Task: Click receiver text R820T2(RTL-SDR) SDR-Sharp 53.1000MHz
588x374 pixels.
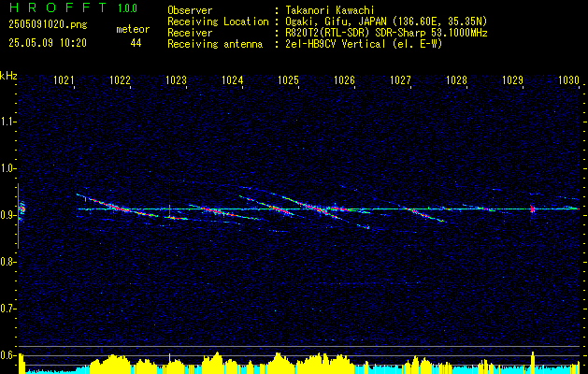Action: (x=386, y=33)
